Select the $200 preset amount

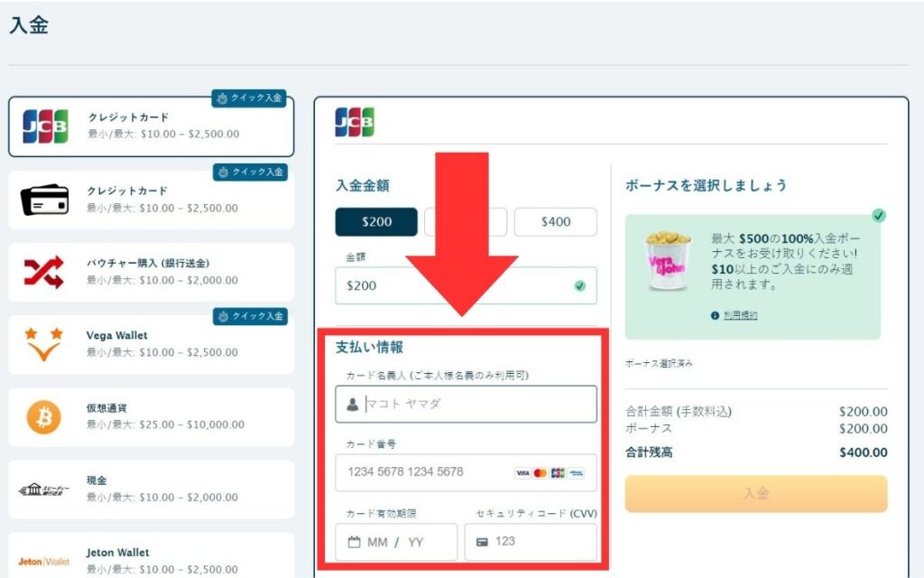pos(376,222)
